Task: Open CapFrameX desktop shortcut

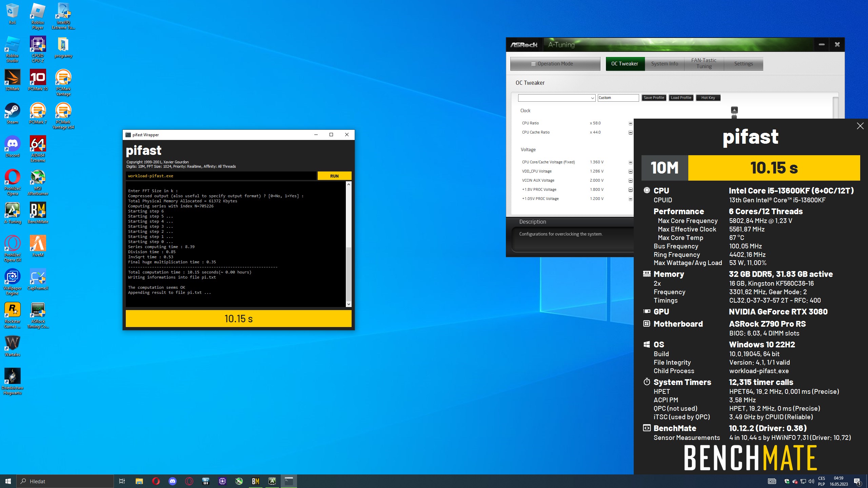Action: (38, 280)
